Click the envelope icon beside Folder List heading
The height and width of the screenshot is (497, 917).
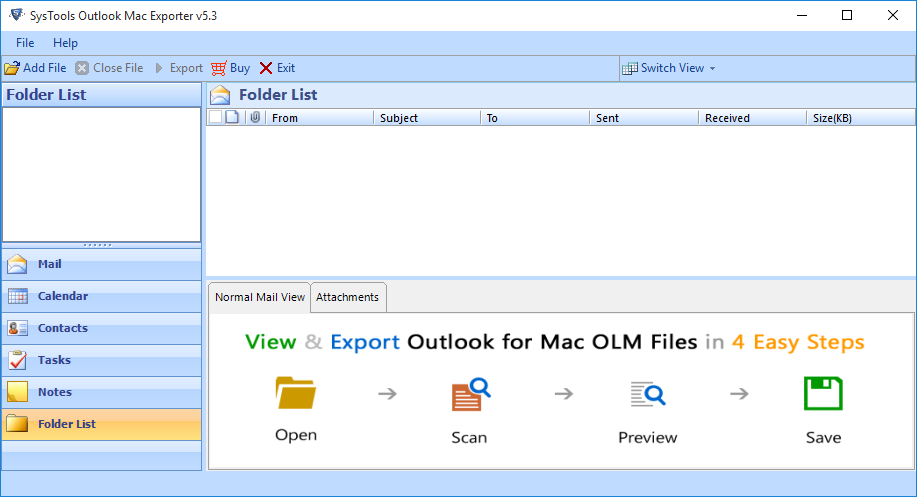[220, 95]
